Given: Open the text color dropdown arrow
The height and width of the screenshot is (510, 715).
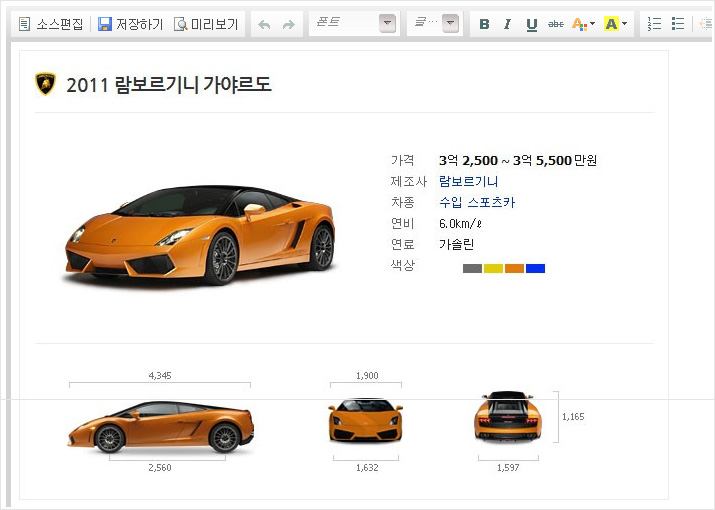Looking at the screenshot, I should (x=592, y=24).
